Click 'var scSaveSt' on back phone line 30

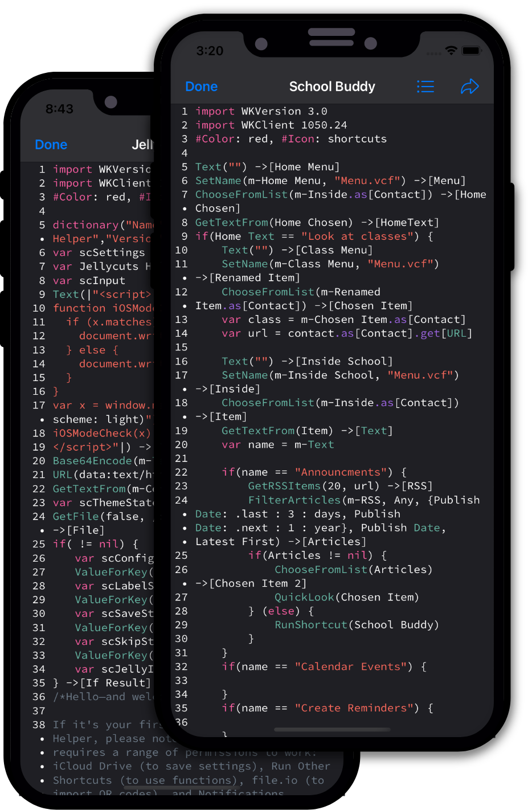coord(114,613)
